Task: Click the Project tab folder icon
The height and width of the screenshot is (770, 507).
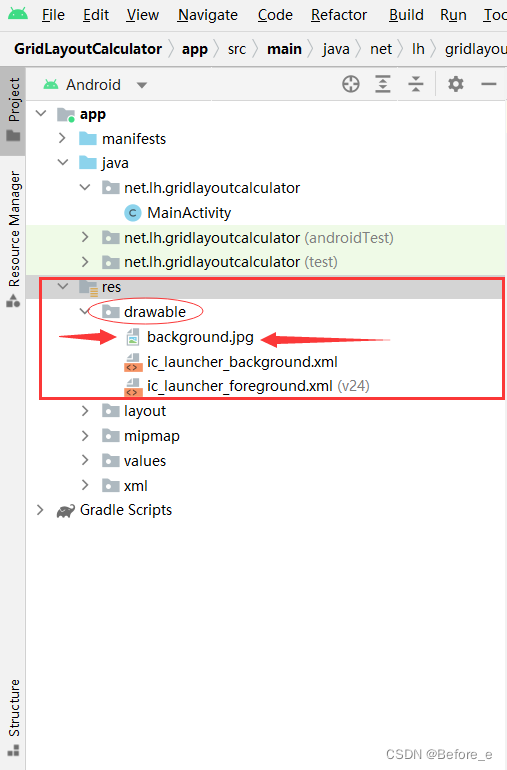Action: pos(13,136)
